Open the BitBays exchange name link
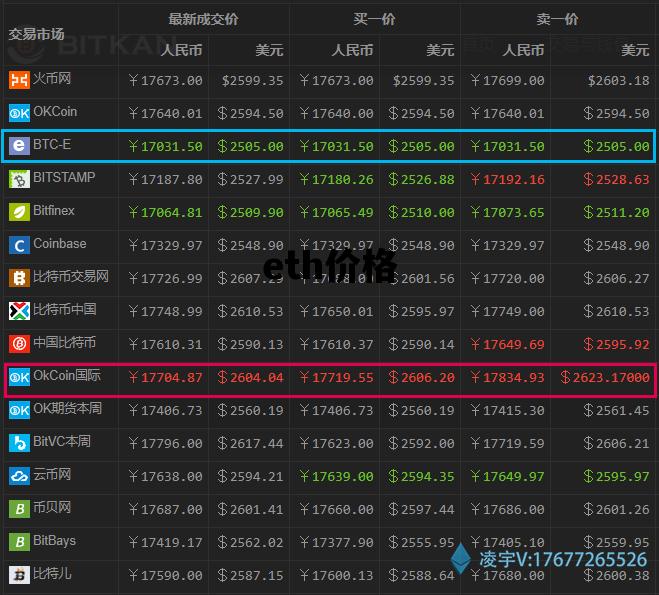The height and width of the screenshot is (595, 659). [x=55, y=540]
